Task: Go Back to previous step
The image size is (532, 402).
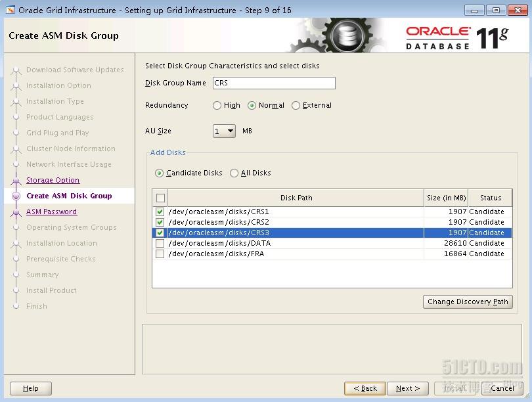Action: tap(365, 388)
